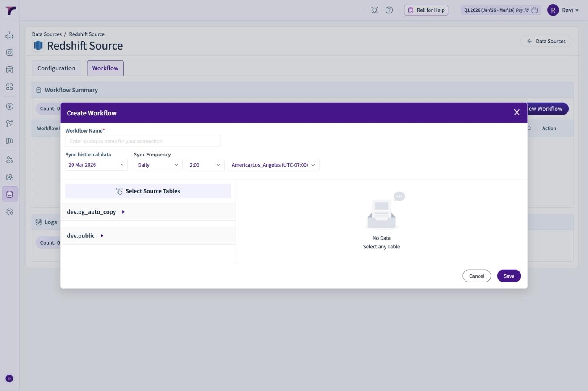The image size is (588, 391).
Task: Click Data Sources breadcrumb link
Action: pos(47,34)
